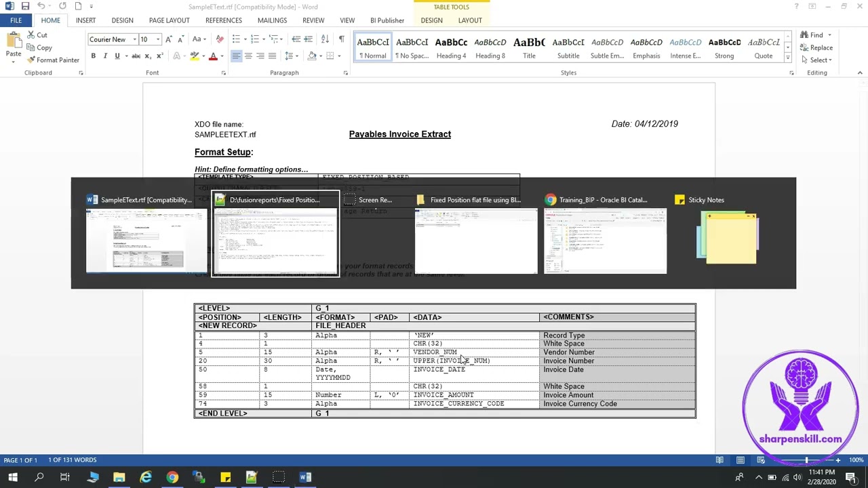Sort the selected text alphabetically
This screenshot has width=868, height=488.
tap(325, 39)
